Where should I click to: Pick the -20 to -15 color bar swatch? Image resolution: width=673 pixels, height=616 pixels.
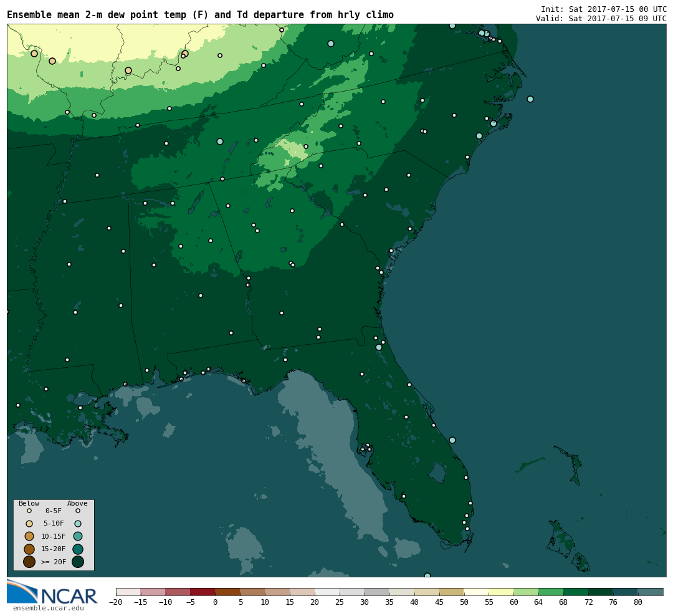point(128,592)
